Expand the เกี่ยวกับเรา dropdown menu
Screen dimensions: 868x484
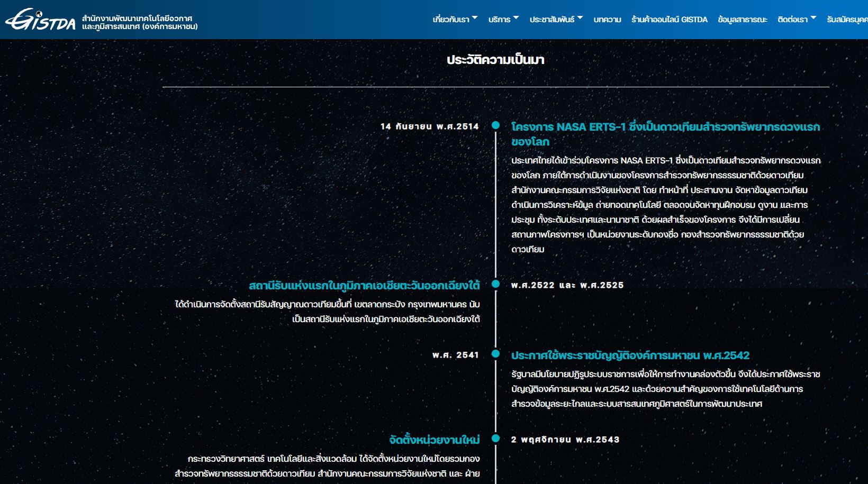(455, 20)
